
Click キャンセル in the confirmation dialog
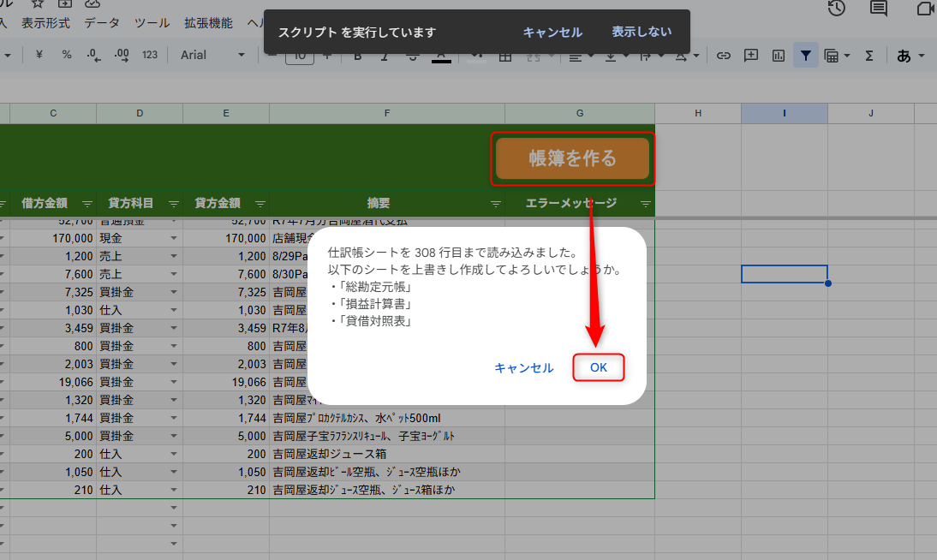(x=523, y=367)
